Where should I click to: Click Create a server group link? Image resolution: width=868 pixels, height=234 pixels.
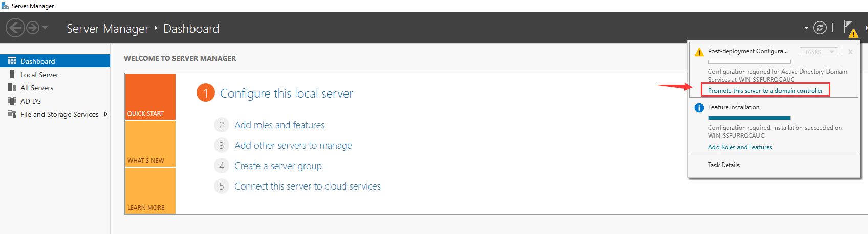(x=278, y=166)
